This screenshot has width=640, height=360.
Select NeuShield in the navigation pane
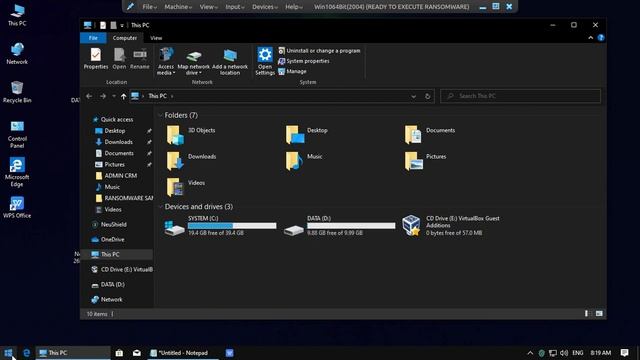click(x=113, y=224)
